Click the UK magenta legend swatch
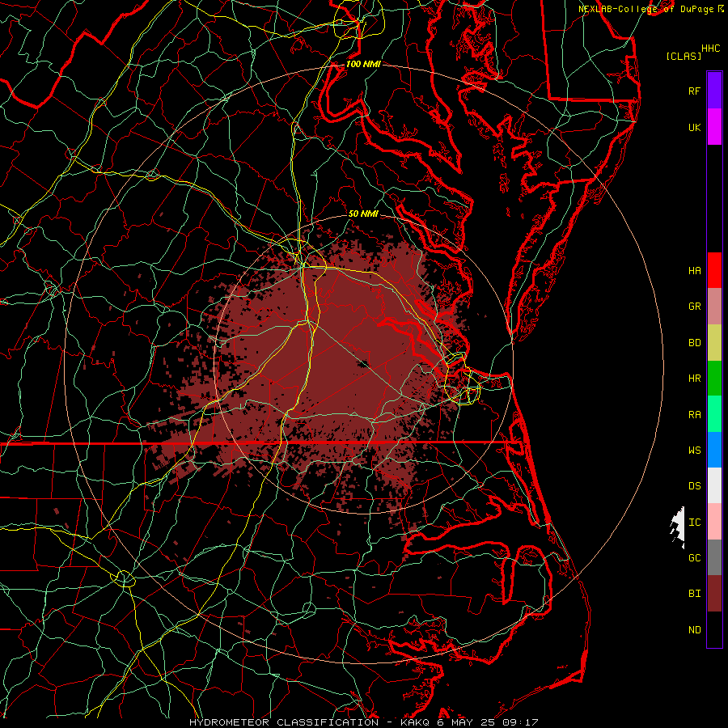The image size is (728, 728). click(x=714, y=127)
